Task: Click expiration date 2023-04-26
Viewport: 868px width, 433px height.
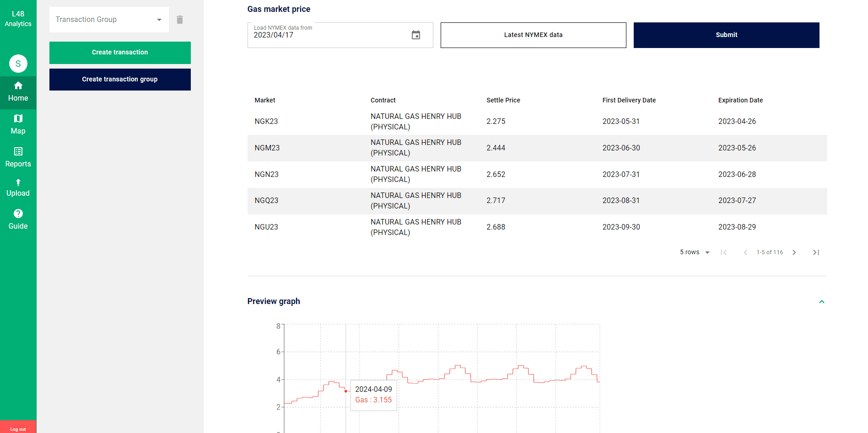Action: pyautogui.click(x=737, y=122)
